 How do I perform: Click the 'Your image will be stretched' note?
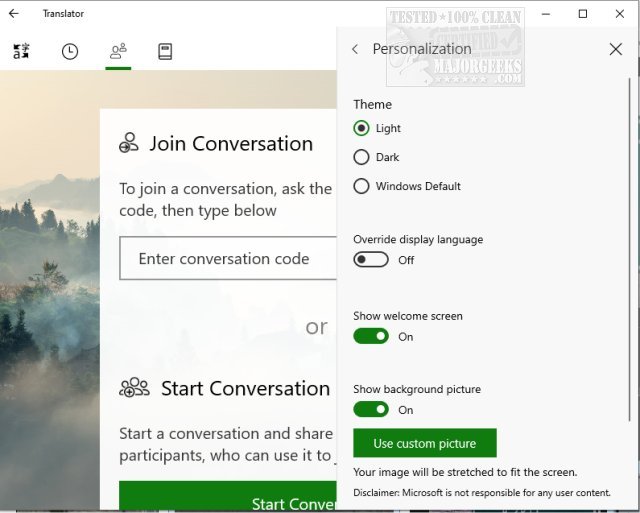[x=465, y=472]
